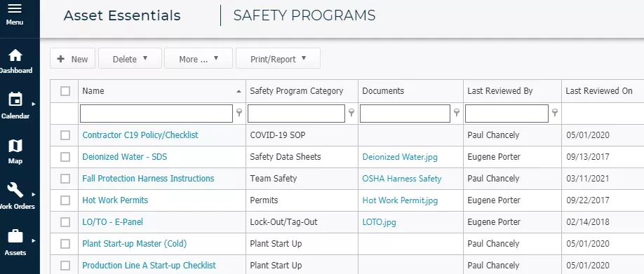Click Safety Program Category filter pin icon
Viewport: 644px width, 274px height.
[x=351, y=113]
